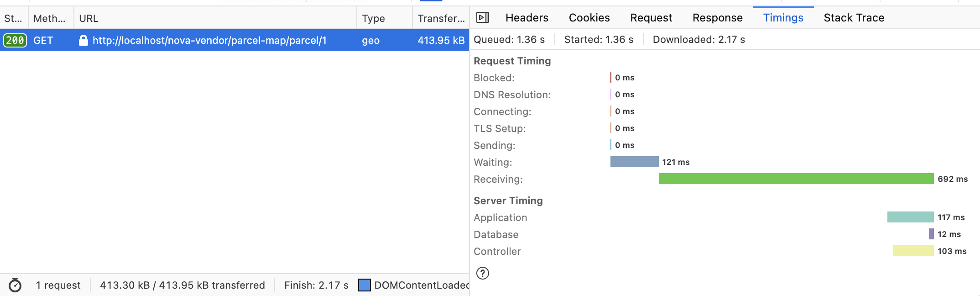View the Stack Trace tab
This screenshot has width=980, height=296.
point(854,18)
